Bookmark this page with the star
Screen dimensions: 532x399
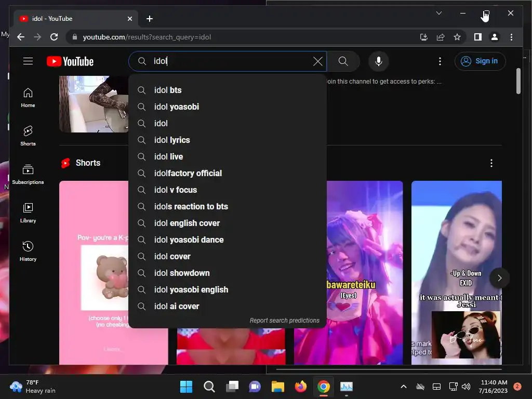(x=457, y=37)
